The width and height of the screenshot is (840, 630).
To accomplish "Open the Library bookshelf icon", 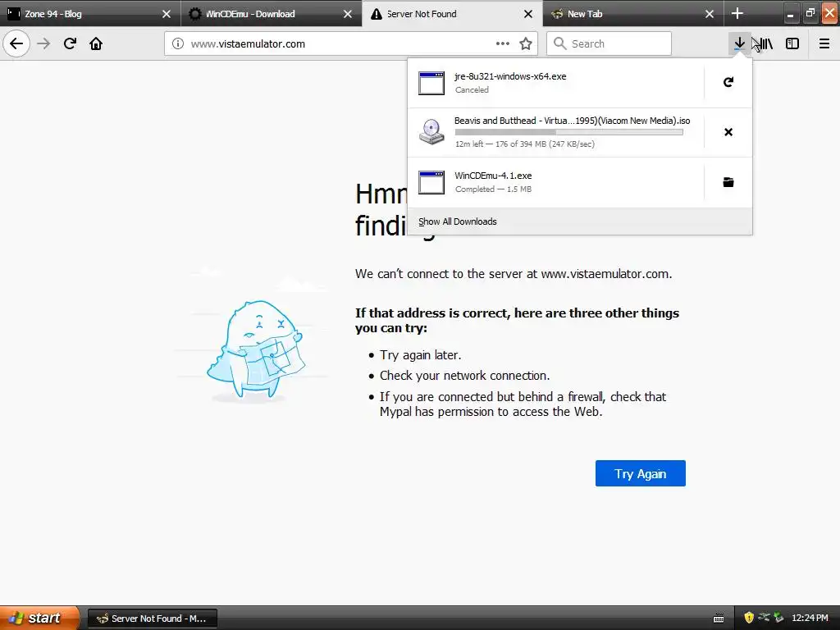I will pyautogui.click(x=766, y=43).
